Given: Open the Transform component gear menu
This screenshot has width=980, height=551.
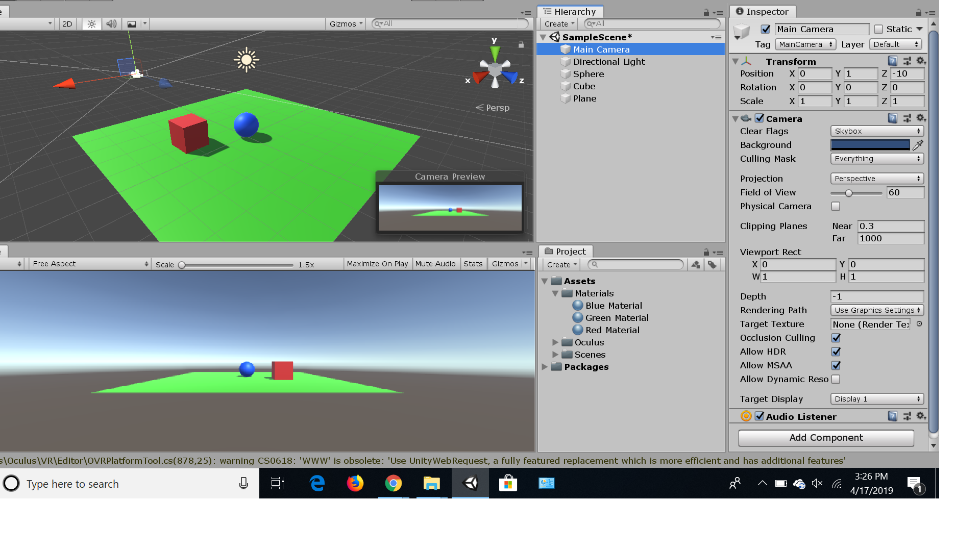Looking at the screenshot, I should point(921,61).
